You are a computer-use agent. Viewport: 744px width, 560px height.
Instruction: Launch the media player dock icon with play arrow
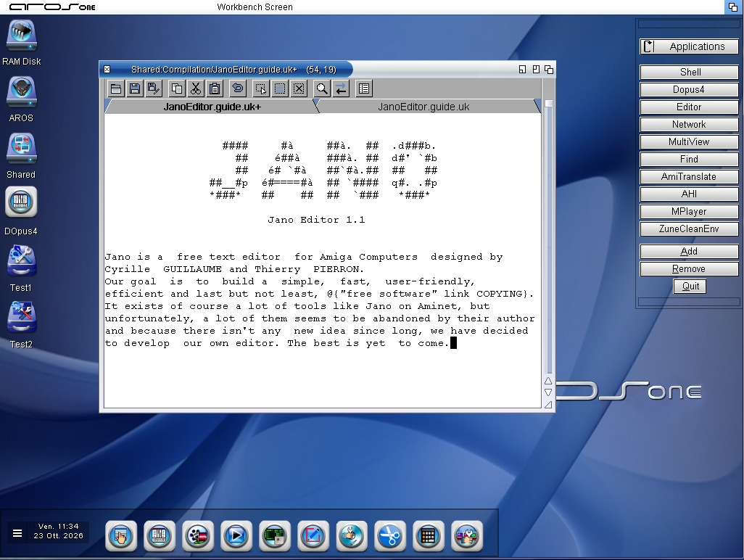(x=236, y=536)
